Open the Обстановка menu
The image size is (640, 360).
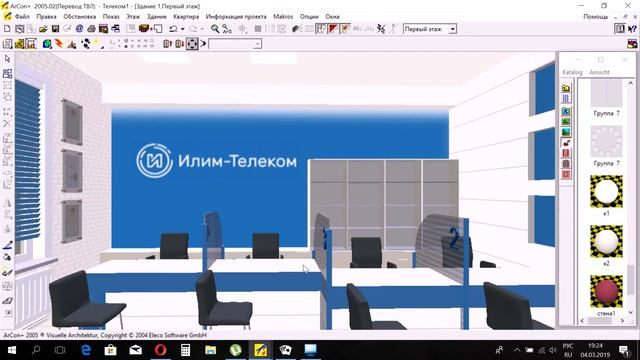80,17
